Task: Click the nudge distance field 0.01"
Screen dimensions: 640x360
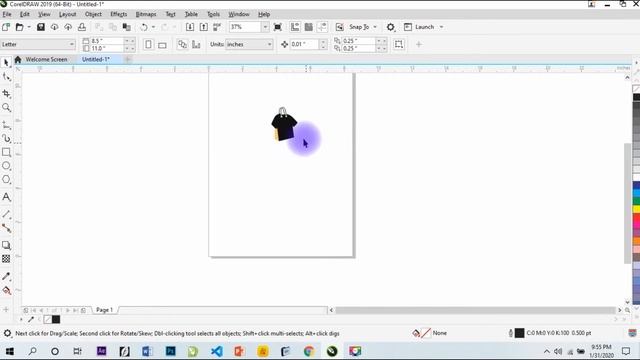Action: pos(304,44)
